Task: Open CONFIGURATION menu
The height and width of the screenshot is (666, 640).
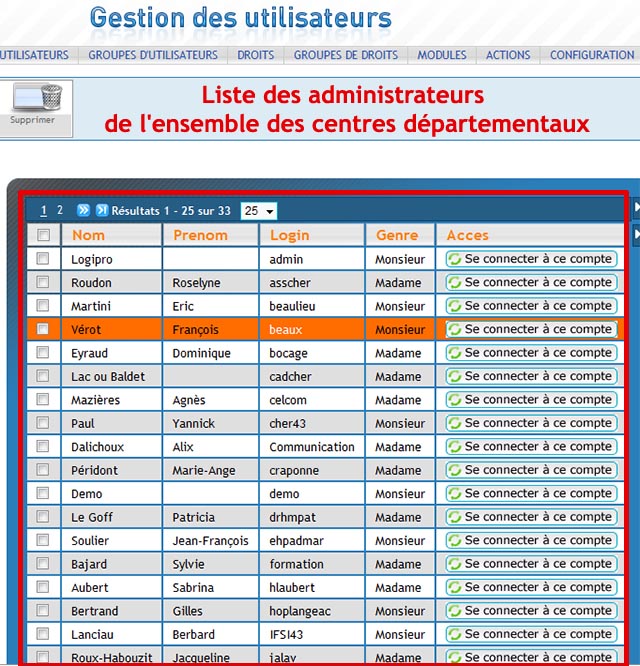Action: click(592, 55)
